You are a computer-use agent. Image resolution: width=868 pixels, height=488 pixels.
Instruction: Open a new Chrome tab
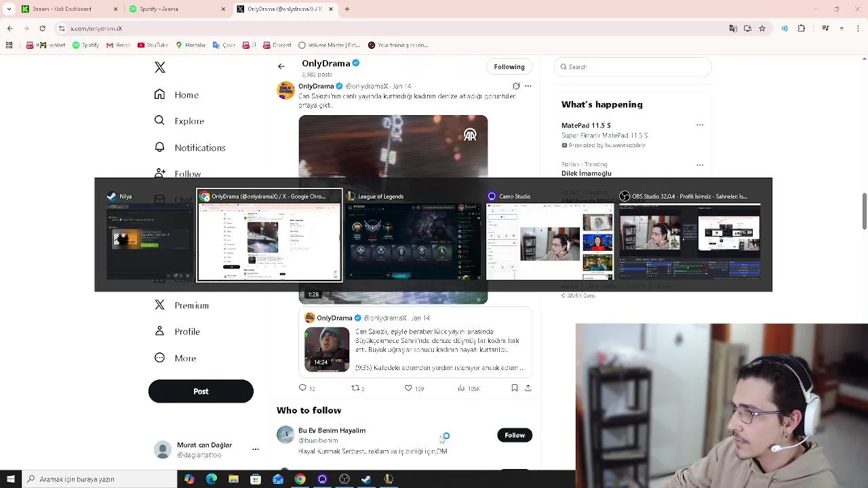point(347,9)
